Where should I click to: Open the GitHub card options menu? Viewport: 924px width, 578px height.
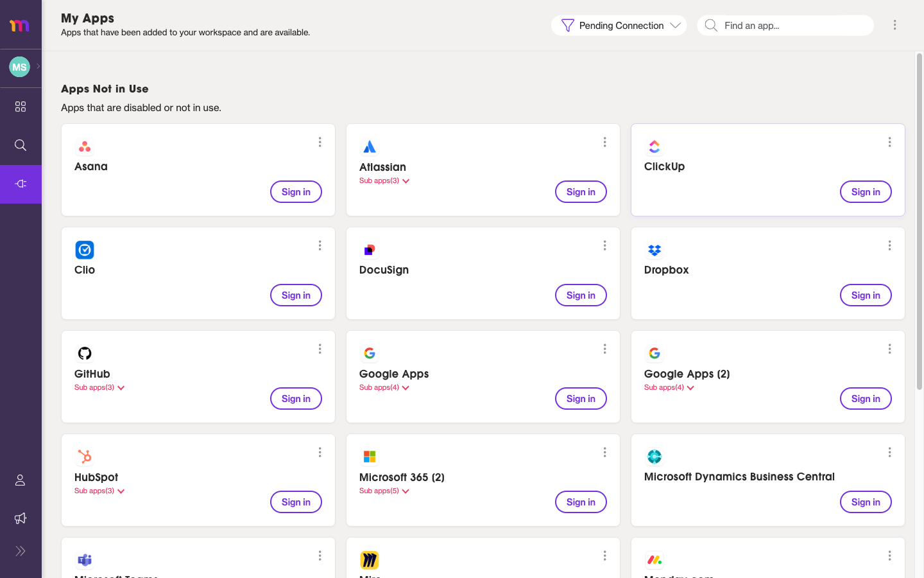click(320, 349)
